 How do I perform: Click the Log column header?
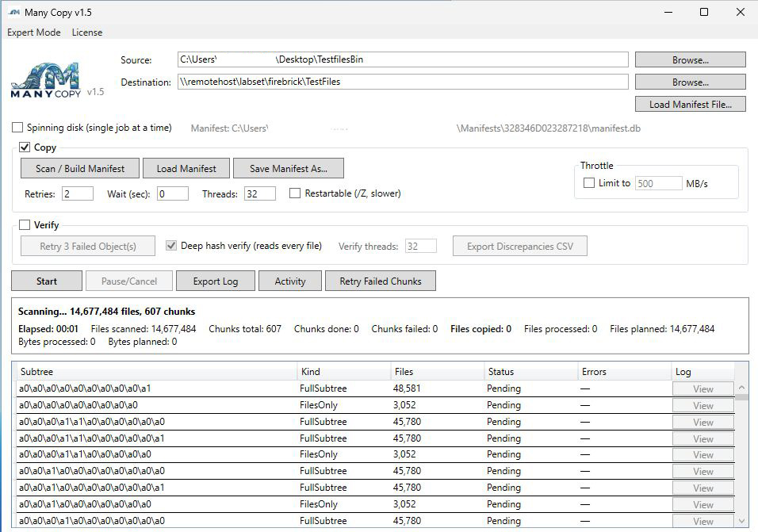pos(702,372)
